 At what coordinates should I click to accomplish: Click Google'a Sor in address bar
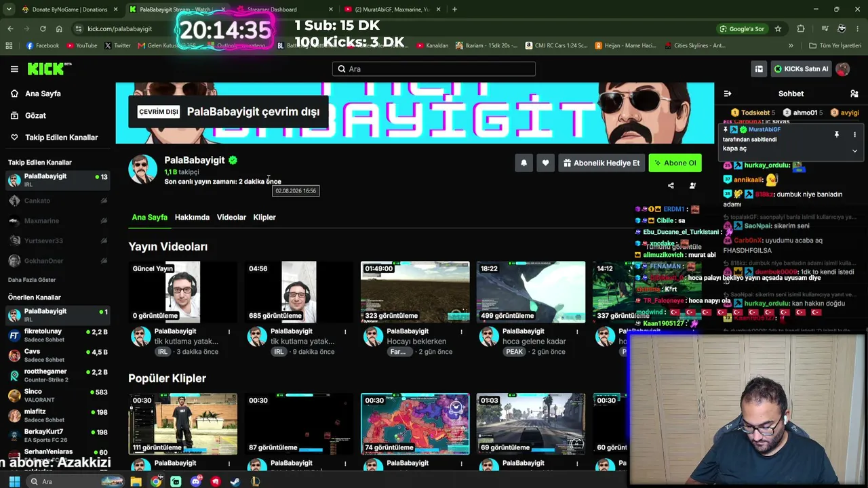pyautogui.click(x=742, y=28)
